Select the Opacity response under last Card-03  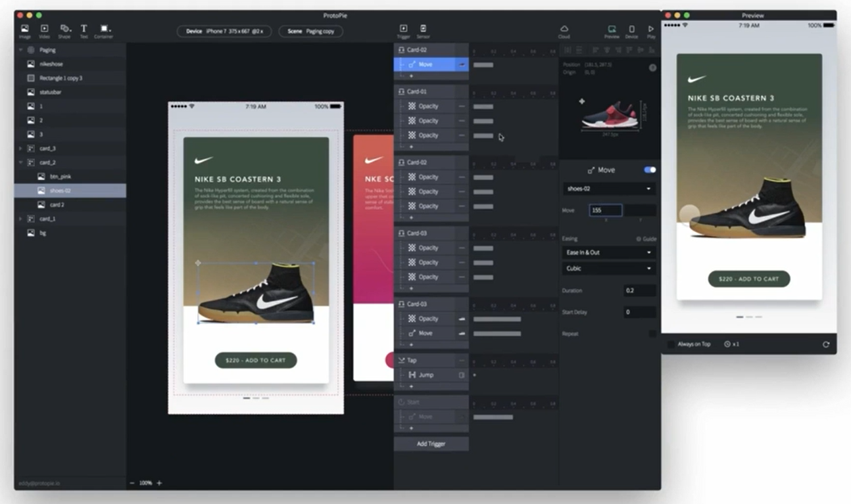tap(431, 319)
